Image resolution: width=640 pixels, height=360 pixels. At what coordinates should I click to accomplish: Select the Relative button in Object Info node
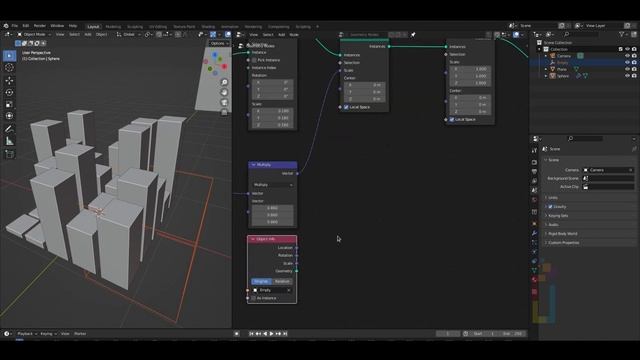point(282,282)
